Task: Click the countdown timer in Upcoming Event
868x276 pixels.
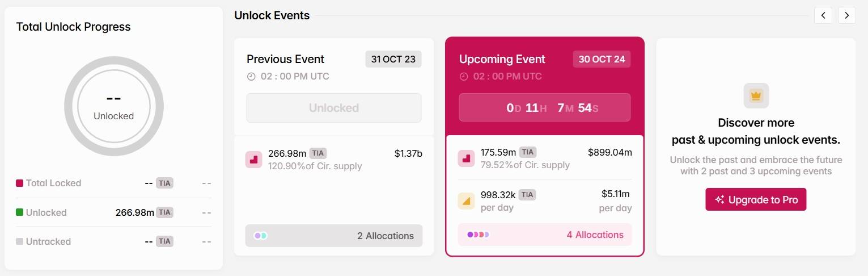Action: (545, 107)
